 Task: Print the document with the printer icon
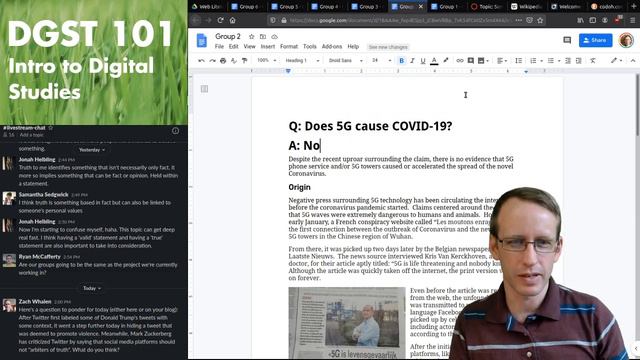(x=223, y=60)
